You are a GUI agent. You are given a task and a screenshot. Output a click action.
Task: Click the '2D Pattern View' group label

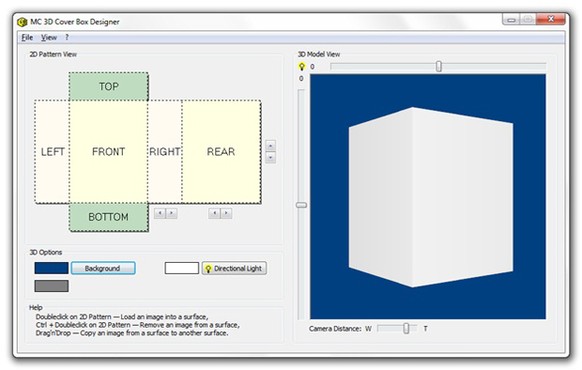pos(53,54)
